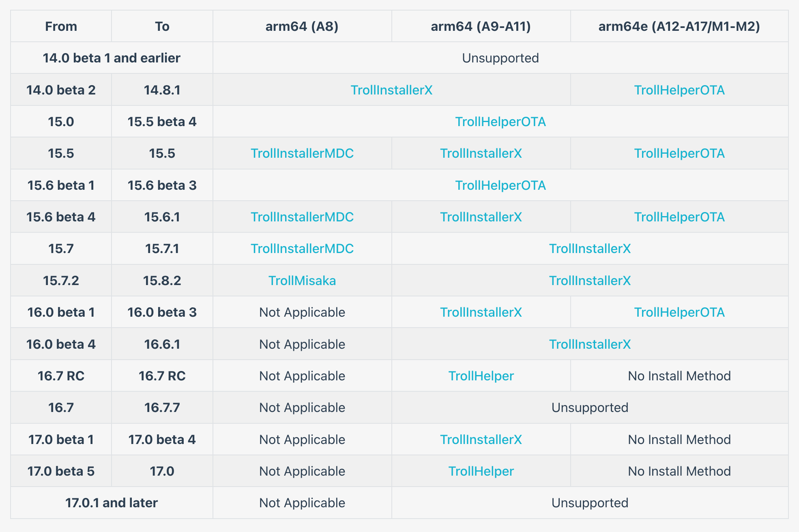
Task: Open TrollInstallerX link for 16.0 beta 1
Action: pos(481,312)
